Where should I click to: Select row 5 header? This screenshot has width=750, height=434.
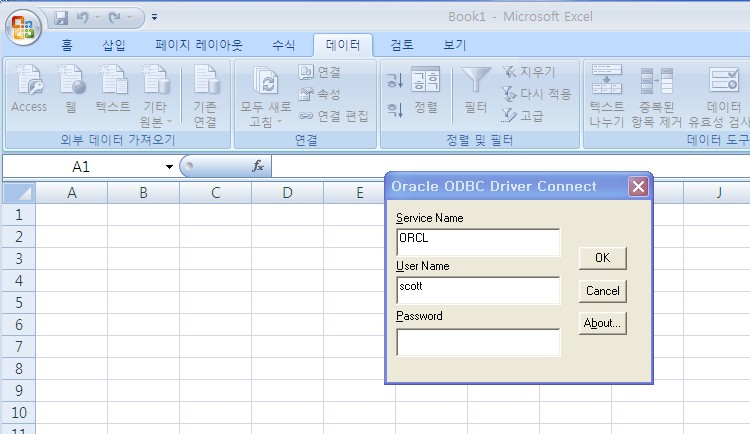(19, 302)
